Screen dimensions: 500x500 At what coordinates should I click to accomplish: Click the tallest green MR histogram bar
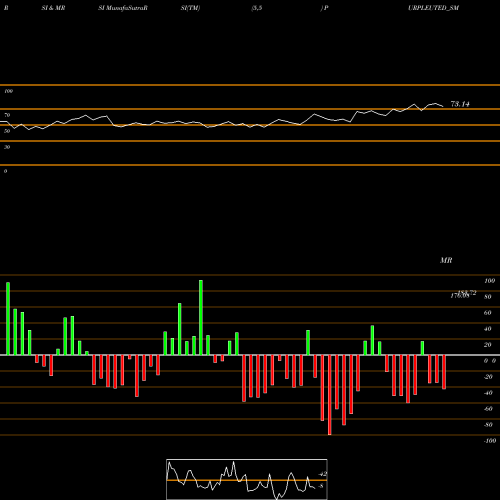(201, 317)
